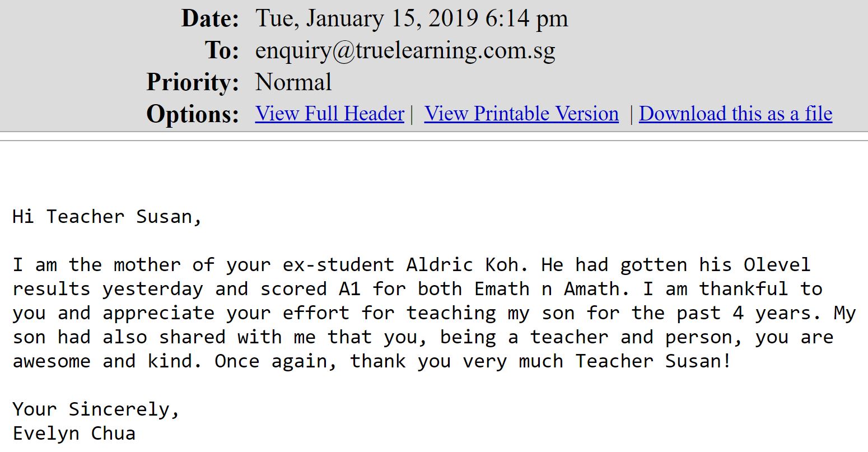Click the Date label in header
This screenshot has height=452, width=868.
pos(210,19)
